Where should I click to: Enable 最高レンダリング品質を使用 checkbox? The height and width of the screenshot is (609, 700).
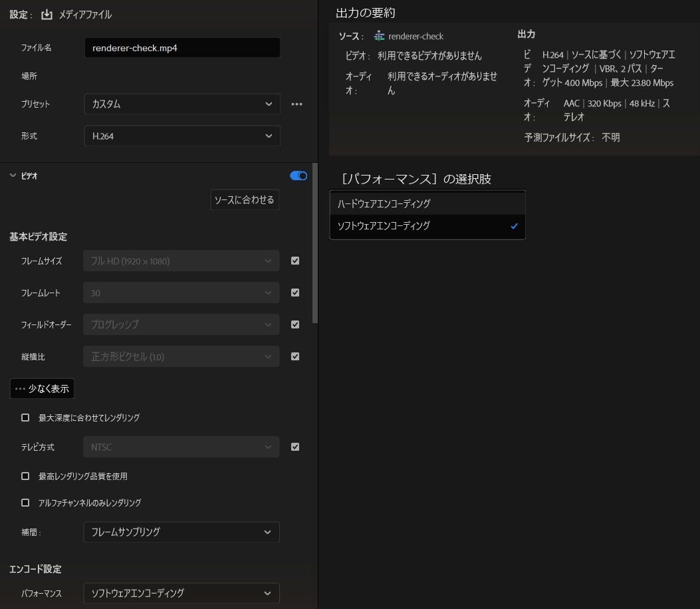25,477
